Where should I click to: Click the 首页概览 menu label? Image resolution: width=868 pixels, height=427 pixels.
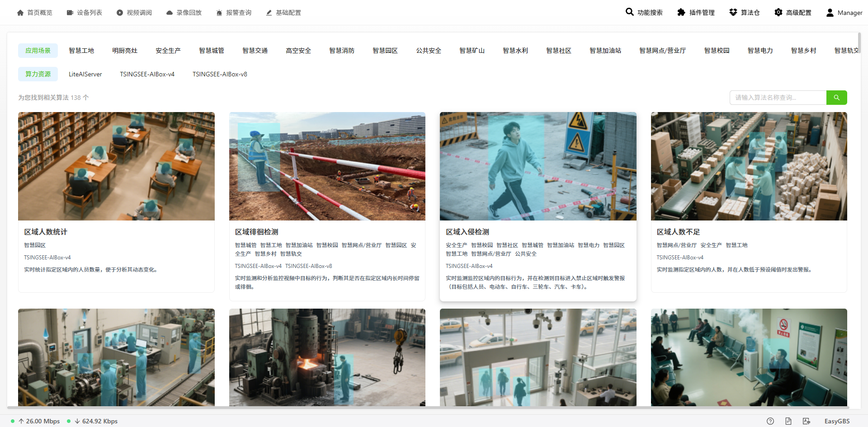tap(40, 13)
